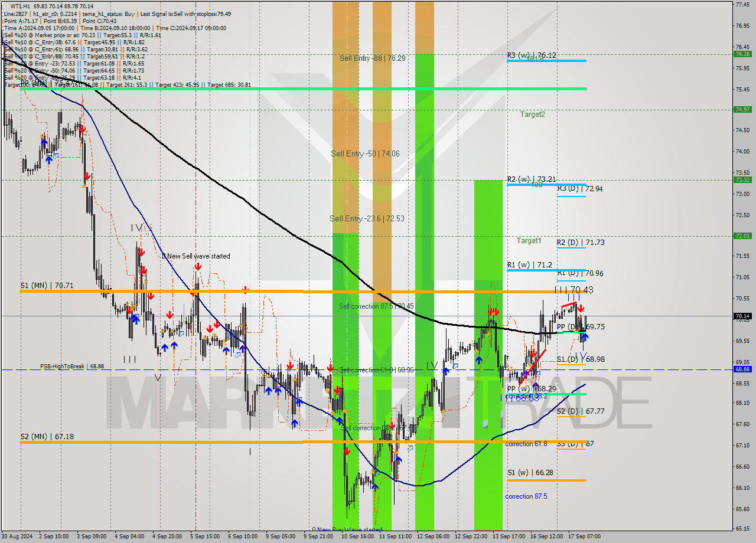Click the 'Sell %10 @ C_Entry38: 67.6' line

41,42
